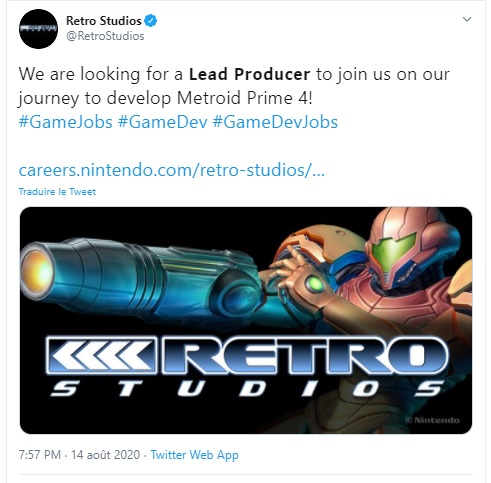Click the Nintendo copyright watermark
Image resolution: width=491 pixels, height=483 pixels.
click(x=432, y=420)
